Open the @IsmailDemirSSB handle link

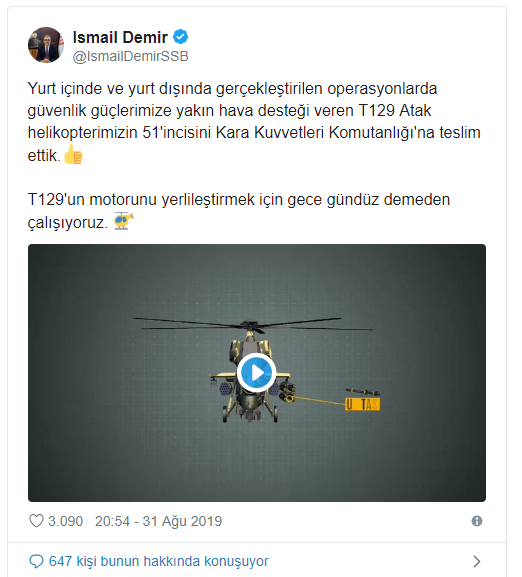131,56
